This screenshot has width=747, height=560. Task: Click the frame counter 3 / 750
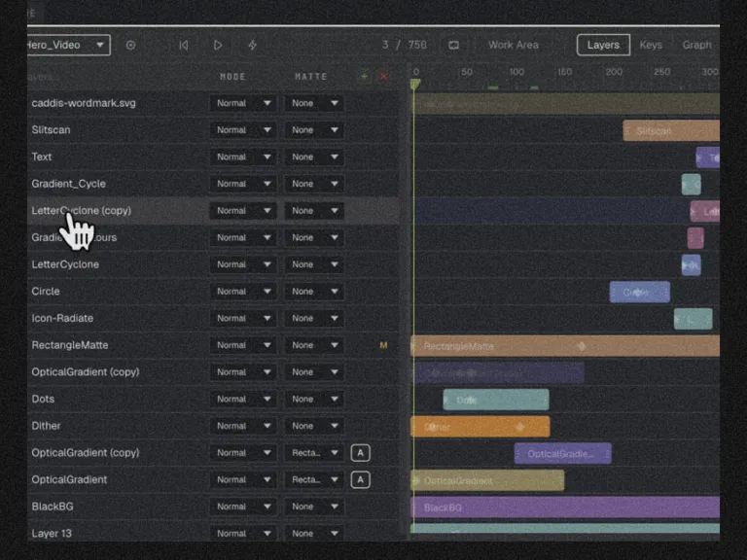[x=404, y=45]
